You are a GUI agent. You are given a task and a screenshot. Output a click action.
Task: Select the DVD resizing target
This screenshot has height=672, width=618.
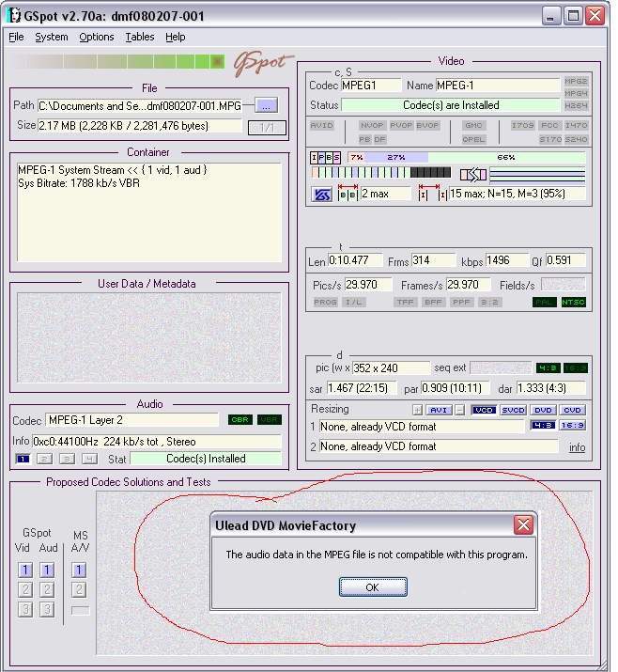543,410
